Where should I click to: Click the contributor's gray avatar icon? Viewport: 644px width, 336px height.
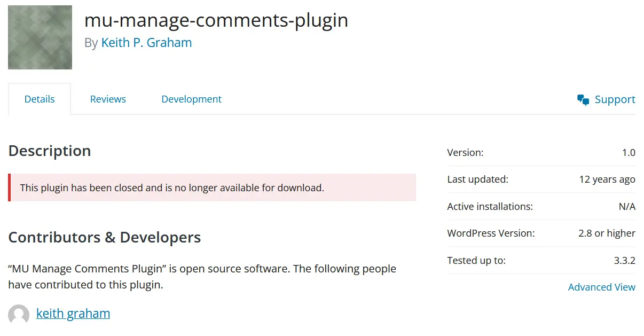click(x=19, y=315)
